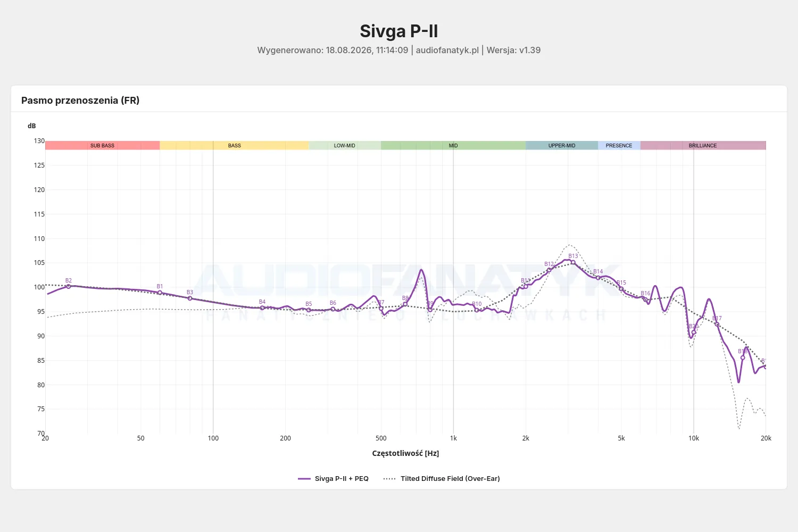Click the 130 dB axis tick label

(39, 141)
